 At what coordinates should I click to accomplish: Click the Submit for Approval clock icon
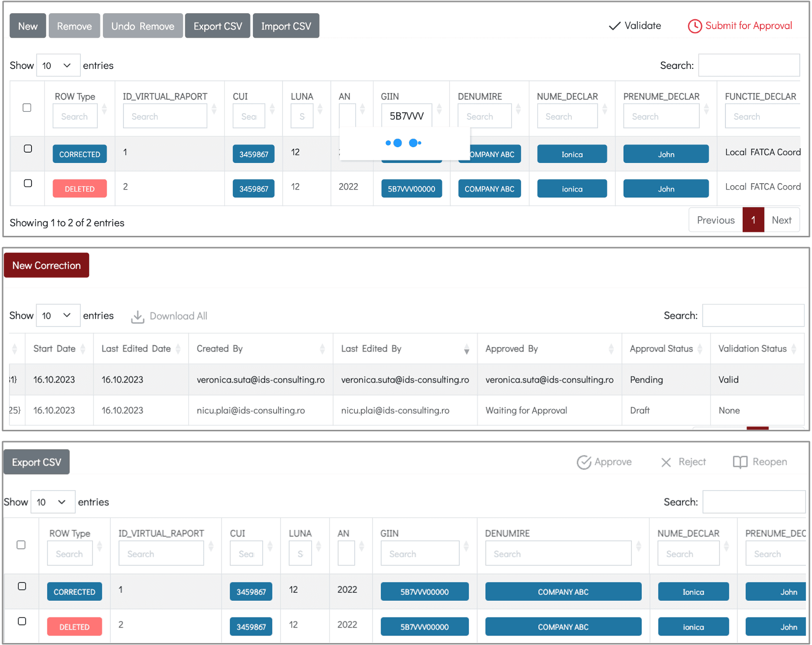click(x=694, y=26)
